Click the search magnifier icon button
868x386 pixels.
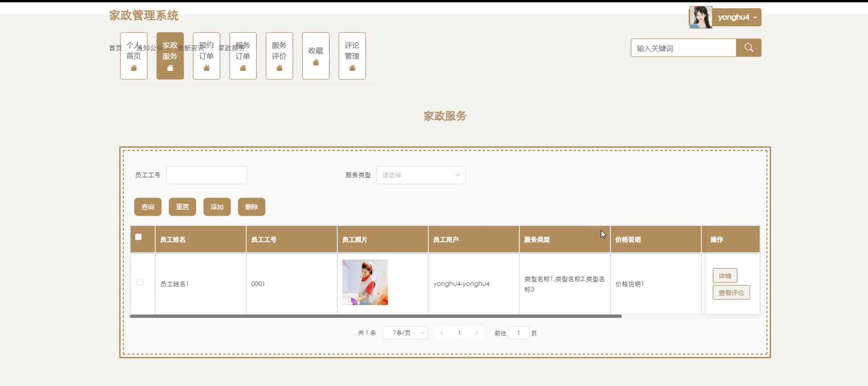pos(748,48)
